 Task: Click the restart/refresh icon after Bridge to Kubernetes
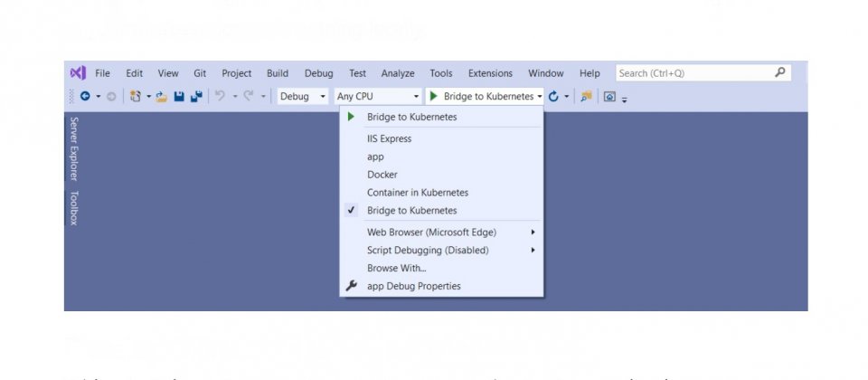553,96
